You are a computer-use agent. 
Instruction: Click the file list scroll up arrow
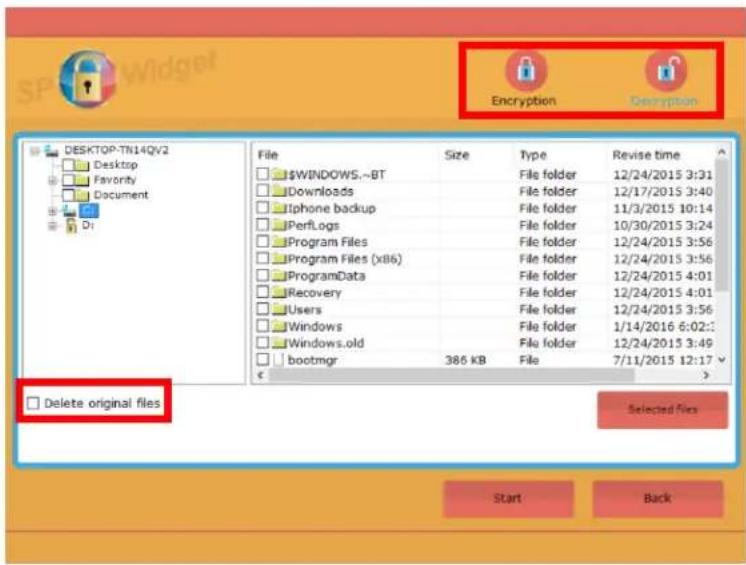point(722,152)
